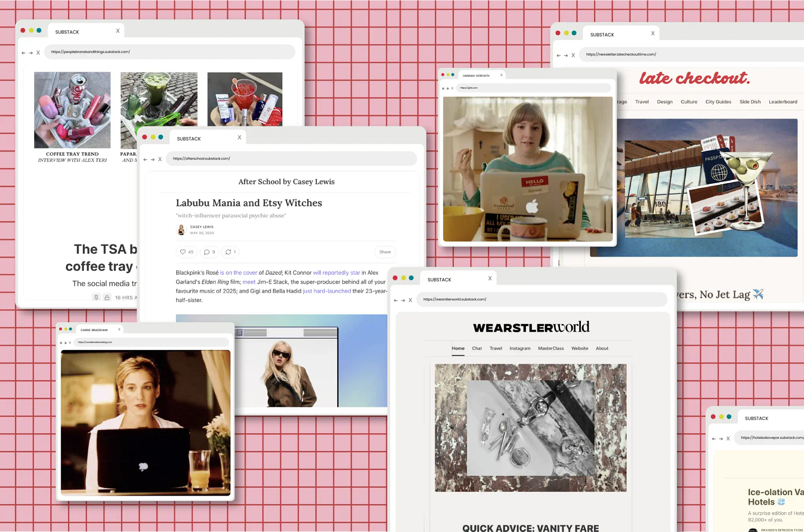This screenshot has height=532, width=804.
Task: Click pin icon beside 16 HRS
Action: click(x=96, y=297)
